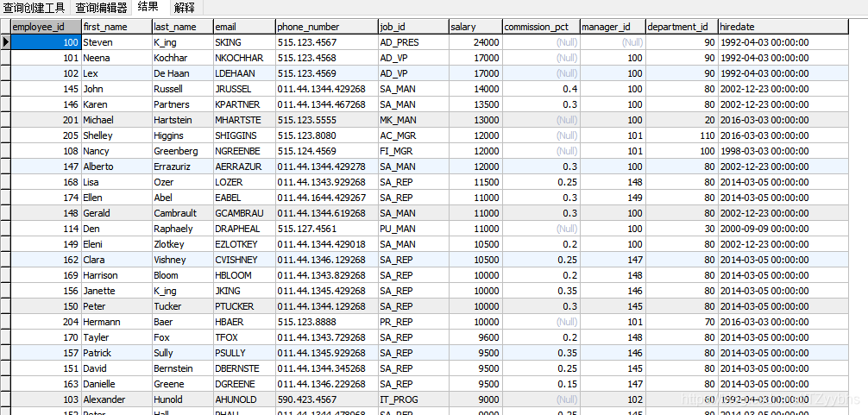
Task: Click the phone_number column header
Action: (x=327, y=27)
